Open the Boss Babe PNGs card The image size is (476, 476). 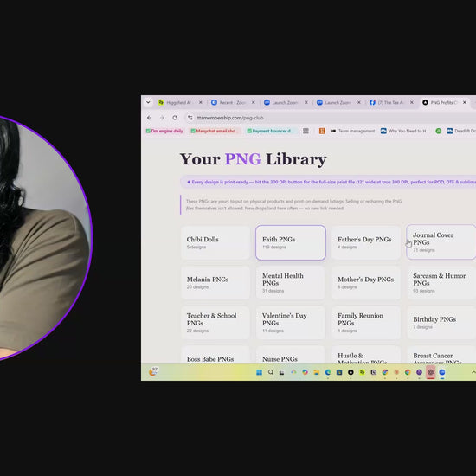[x=215, y=355]
